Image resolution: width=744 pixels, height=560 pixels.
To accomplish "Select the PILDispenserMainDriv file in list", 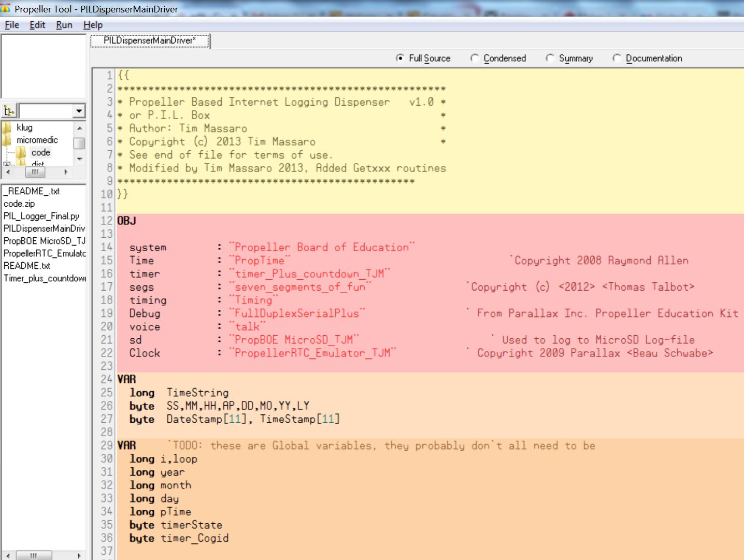I will coord(44,228).
